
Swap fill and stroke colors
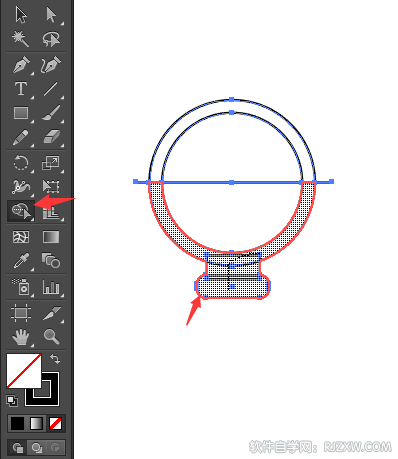[55, 359]
